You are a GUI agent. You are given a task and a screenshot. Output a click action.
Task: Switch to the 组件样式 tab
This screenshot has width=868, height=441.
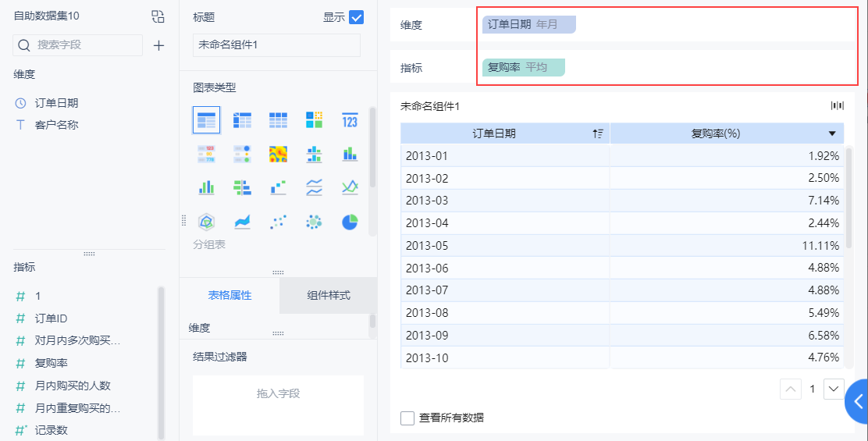[x=329, y=296]
